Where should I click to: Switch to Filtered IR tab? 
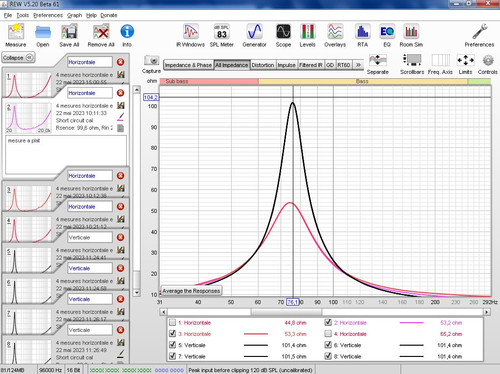tap(311, 65)
